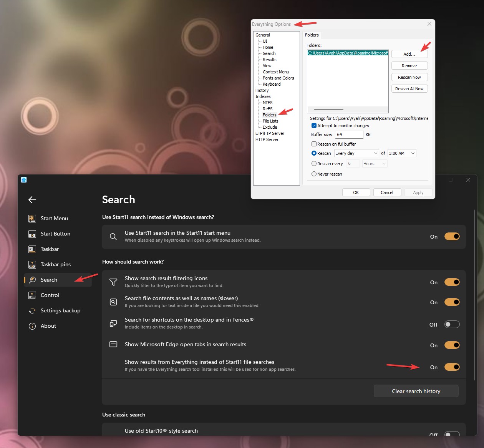Select File Lists in options tree
The image size is (484, 448).
[x=270, y=121]
